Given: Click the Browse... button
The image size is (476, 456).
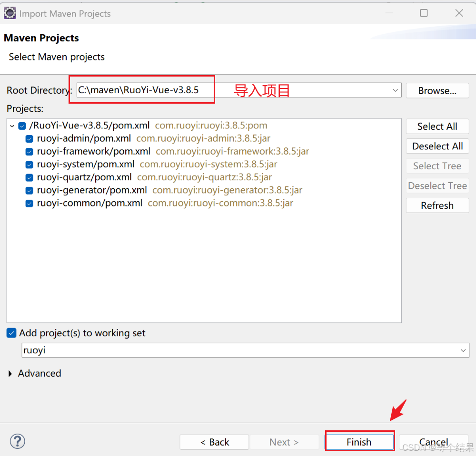Looking at the screenshot, I should pyautogui.click(x=437, y=91).
